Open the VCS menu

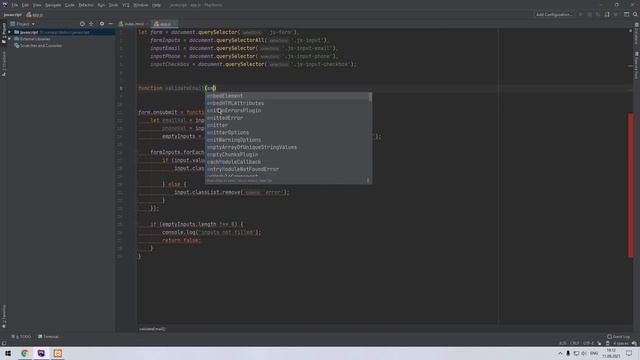coord(126,5)
